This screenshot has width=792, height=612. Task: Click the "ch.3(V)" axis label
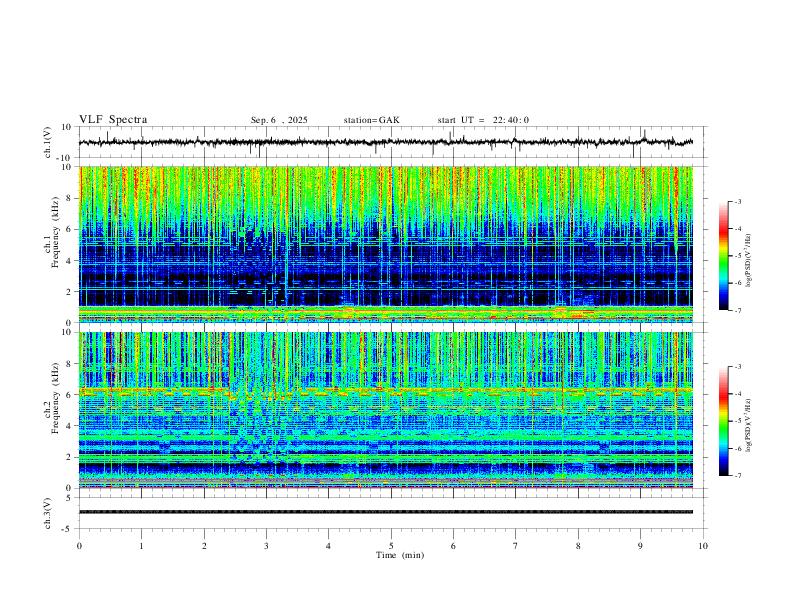48,513
